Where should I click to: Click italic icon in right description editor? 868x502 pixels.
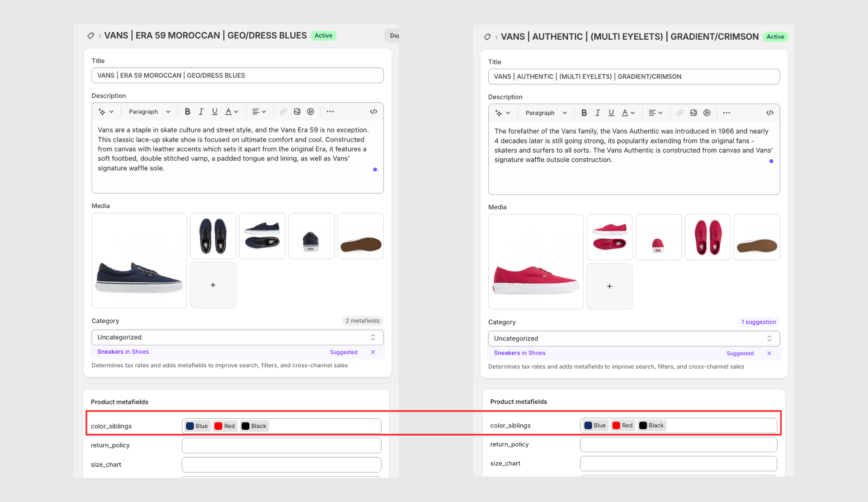(x=598, y=113)
